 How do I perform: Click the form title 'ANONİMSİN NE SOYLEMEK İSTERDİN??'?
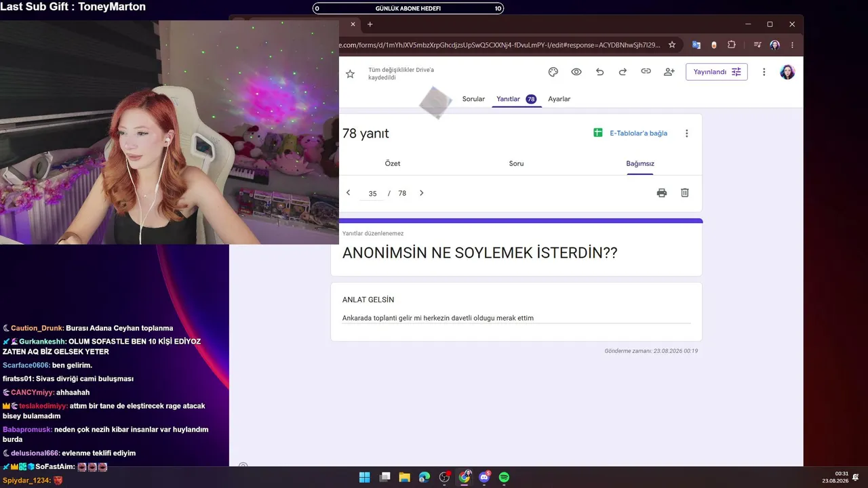[x=480, y=253]
